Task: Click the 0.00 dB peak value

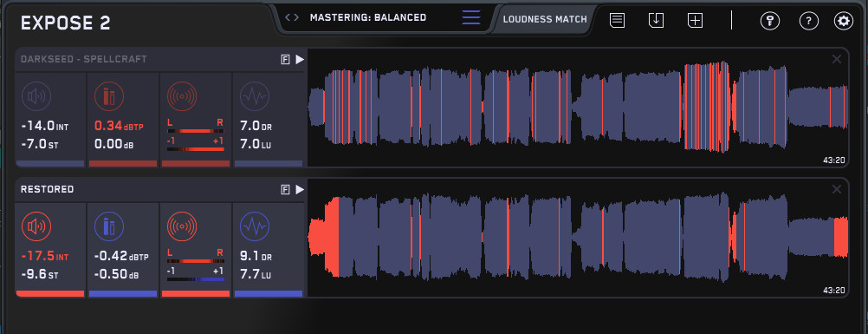Action: click(x=113, y=145)
